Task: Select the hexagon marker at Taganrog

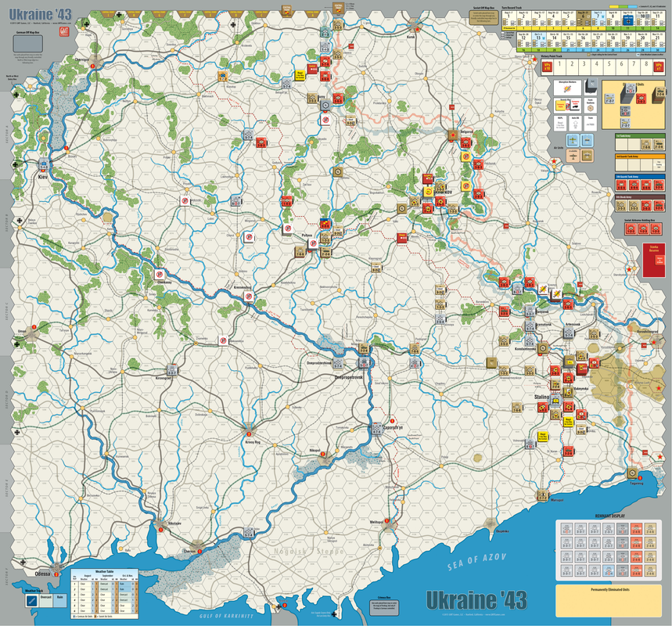Action: [x=632, y=473]
